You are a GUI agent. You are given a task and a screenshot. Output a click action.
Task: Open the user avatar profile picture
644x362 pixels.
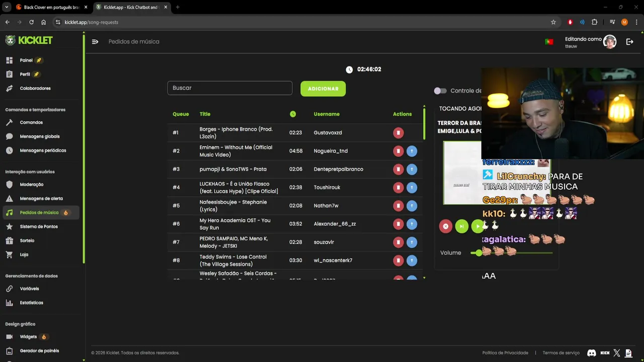coord(610,42)
